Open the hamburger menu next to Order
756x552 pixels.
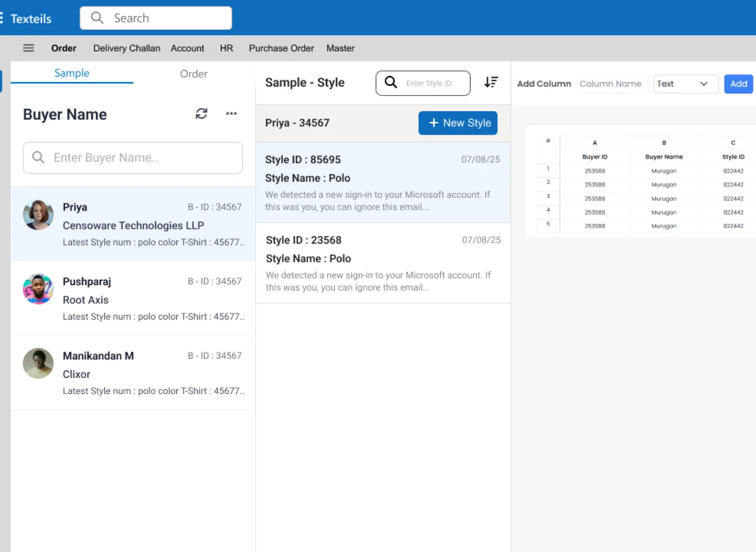pyautogui.click(x=28, y=48)
